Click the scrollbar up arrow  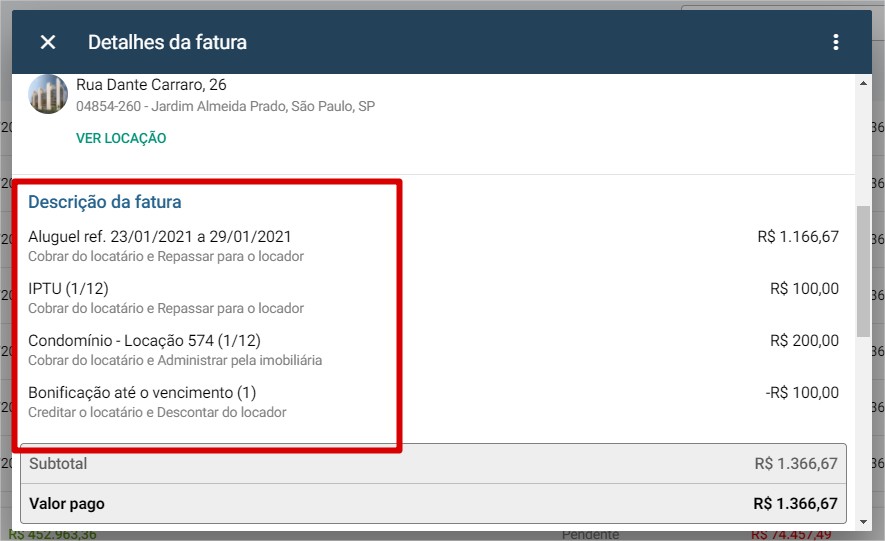863,83
